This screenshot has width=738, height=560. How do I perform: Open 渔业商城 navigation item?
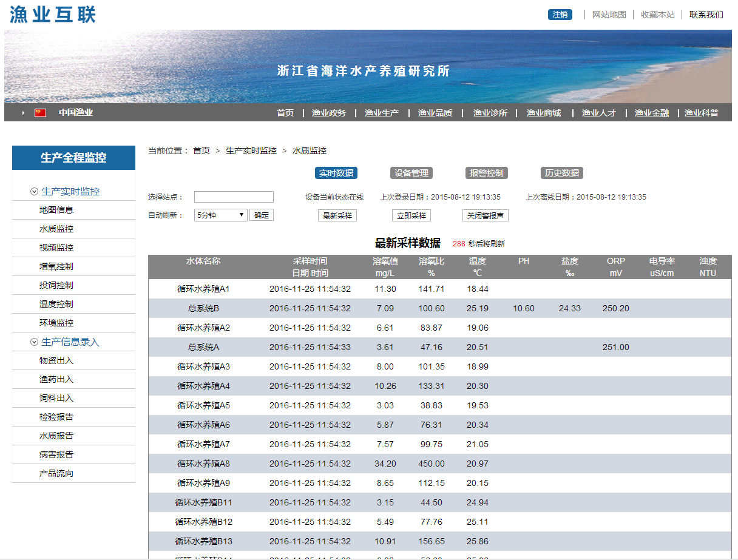[x=544, y=113]
